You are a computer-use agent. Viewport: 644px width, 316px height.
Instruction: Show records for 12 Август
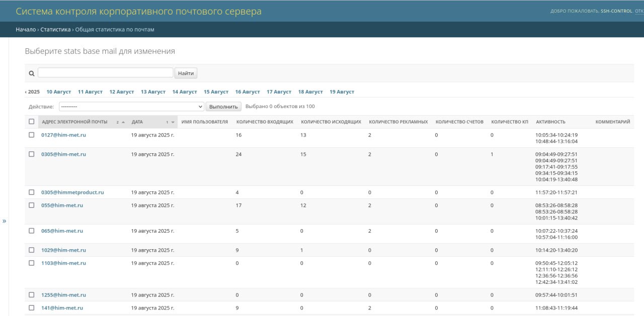122,92
